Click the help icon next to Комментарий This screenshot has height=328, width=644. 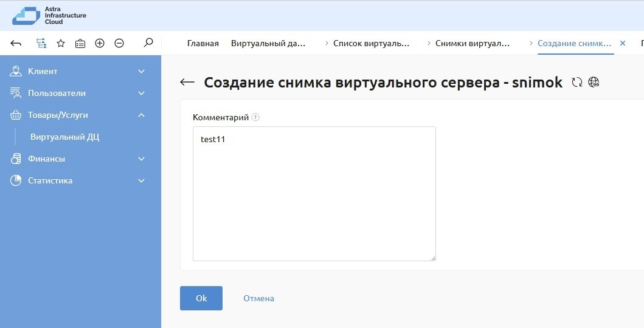[x=255, y=117]
